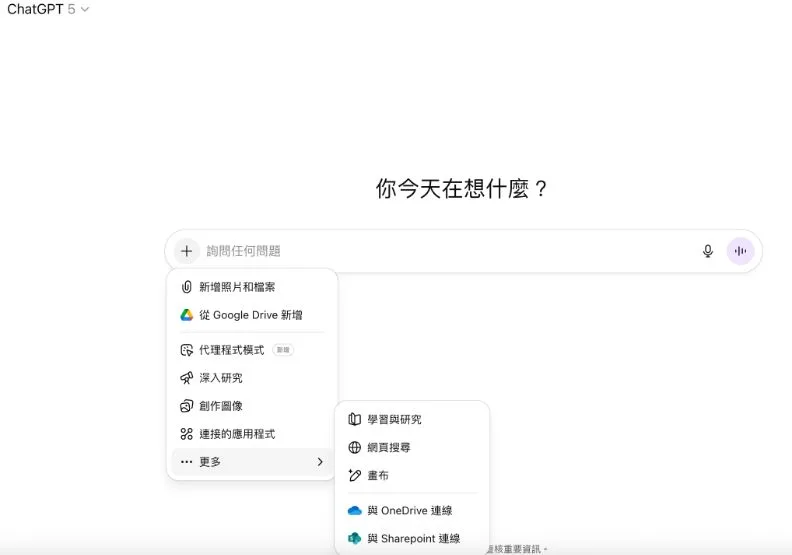The height and width of the screenshot is (555, 792).
Task: Start voice mode with waveform button
Action: (x=740, y=251)
